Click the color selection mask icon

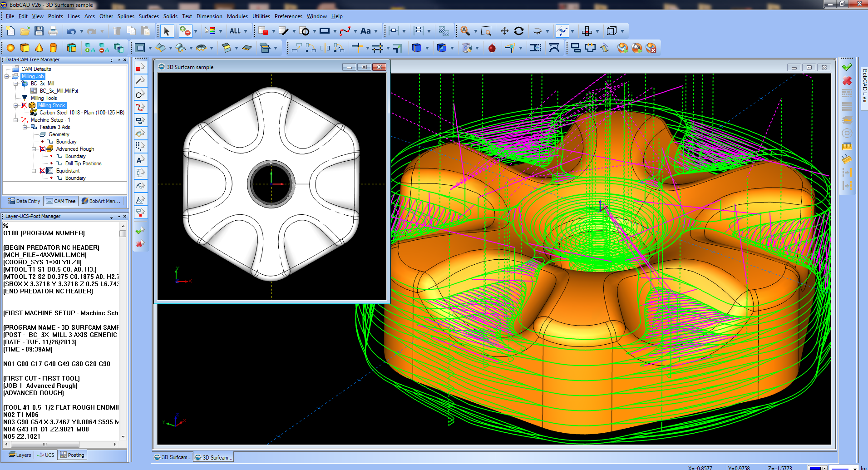210,31
